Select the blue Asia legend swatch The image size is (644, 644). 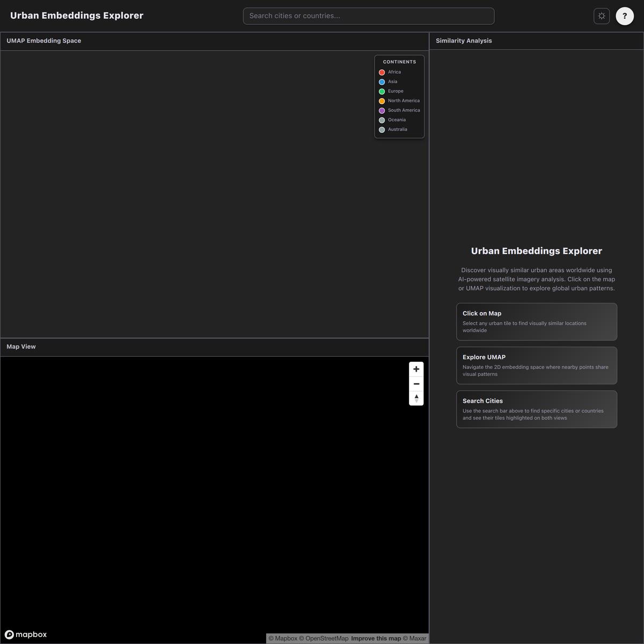coord(382,82)
